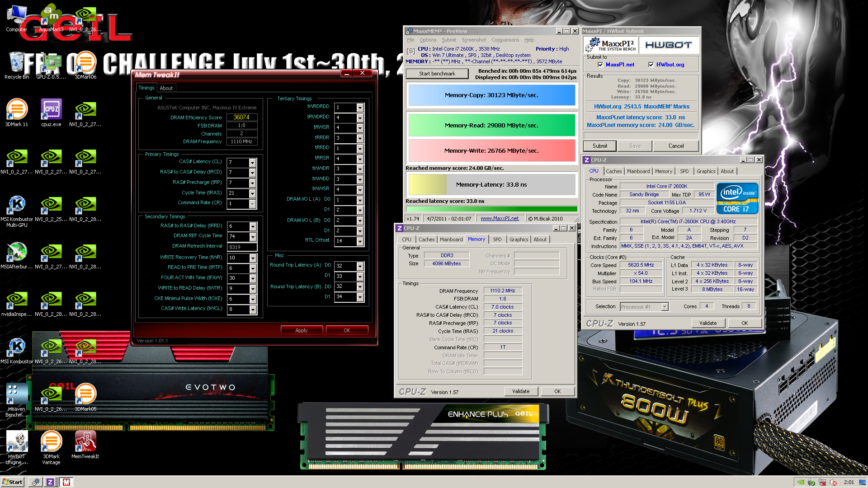Open the Round Trip Latency (A) D0 dropdown

[360, 266]
